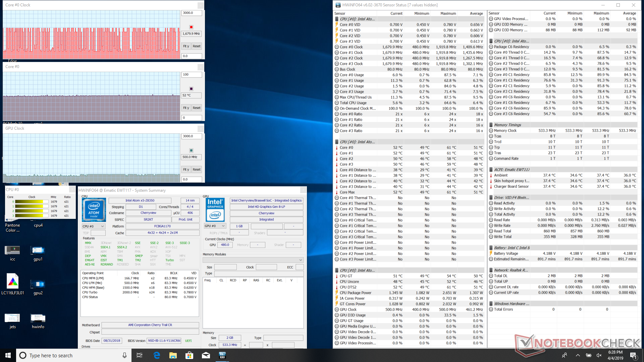Click the teal GPU Clock color swatch
This screenshot has height=362, width=644.
coord(191,150)
